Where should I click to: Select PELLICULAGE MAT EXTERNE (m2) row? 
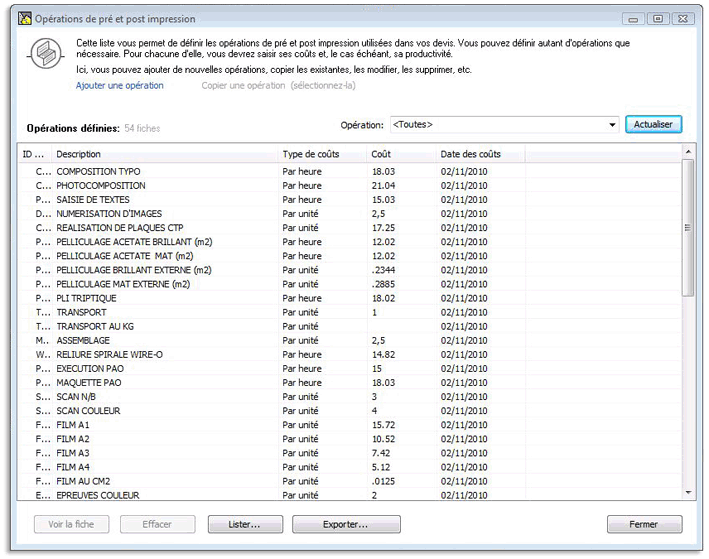[x=350, y=284]
